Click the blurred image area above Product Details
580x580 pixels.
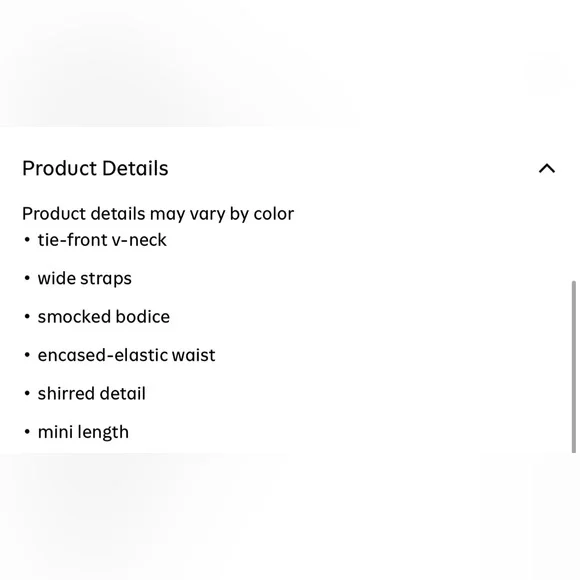[x=290, y=63]
